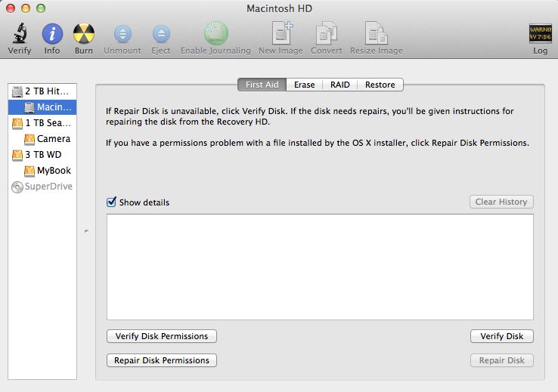Click the New Image toolbar icon
The height and width of the screenshot is (392, 558).
coord(281,33)
